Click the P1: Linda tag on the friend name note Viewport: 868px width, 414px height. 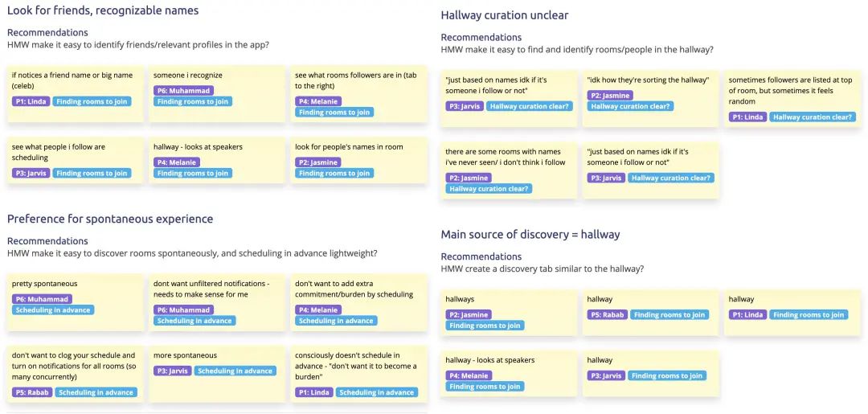[x=31, y=101]
